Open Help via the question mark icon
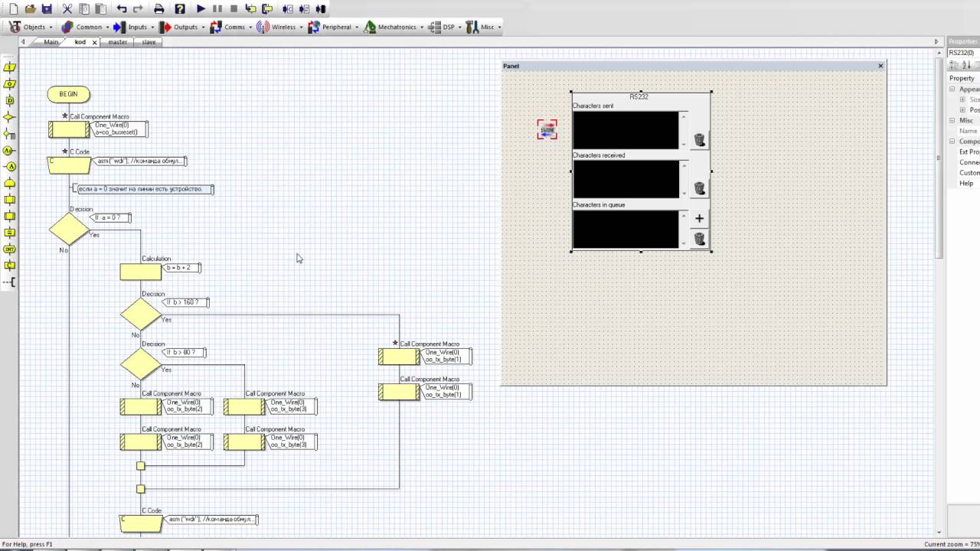 tap(180, 9)
